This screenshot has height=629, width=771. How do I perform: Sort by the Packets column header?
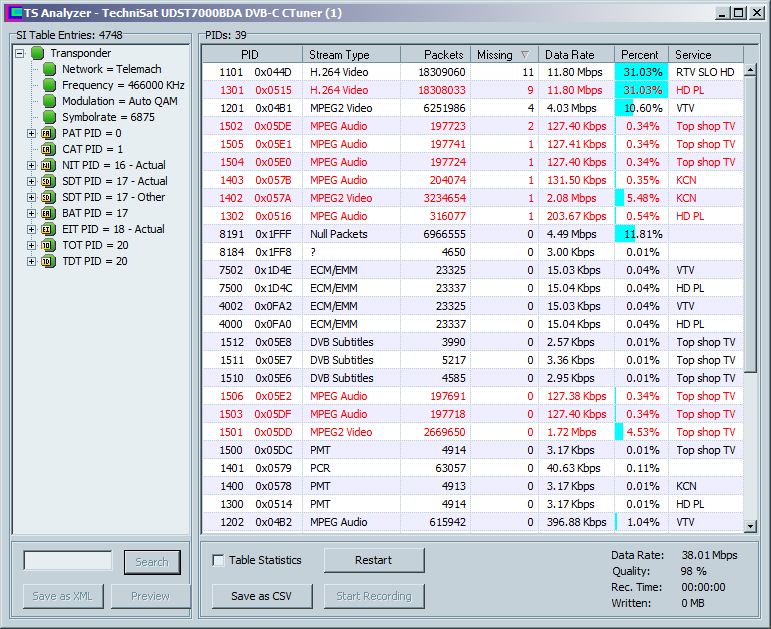[435, 55]
